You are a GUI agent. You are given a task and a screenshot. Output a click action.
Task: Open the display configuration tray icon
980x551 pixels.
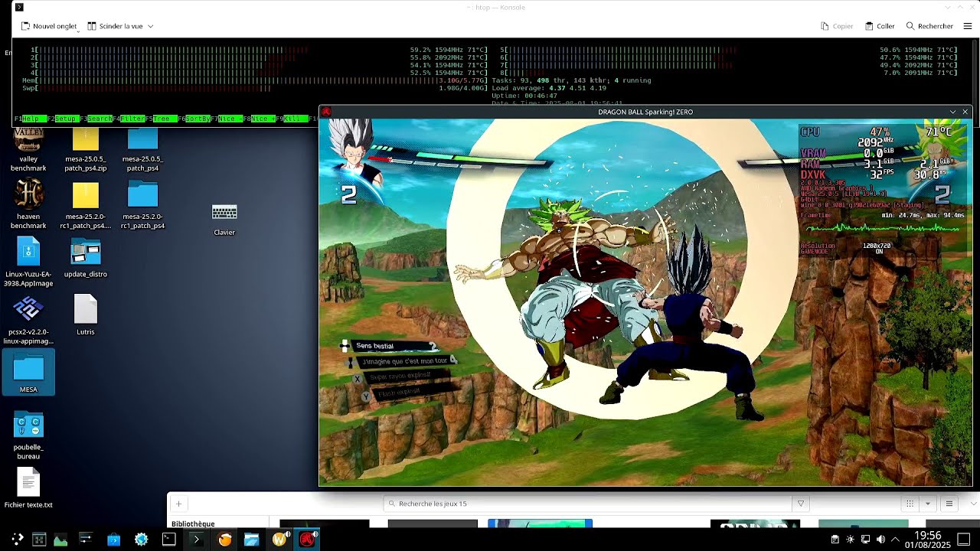(x=865, y=540)
